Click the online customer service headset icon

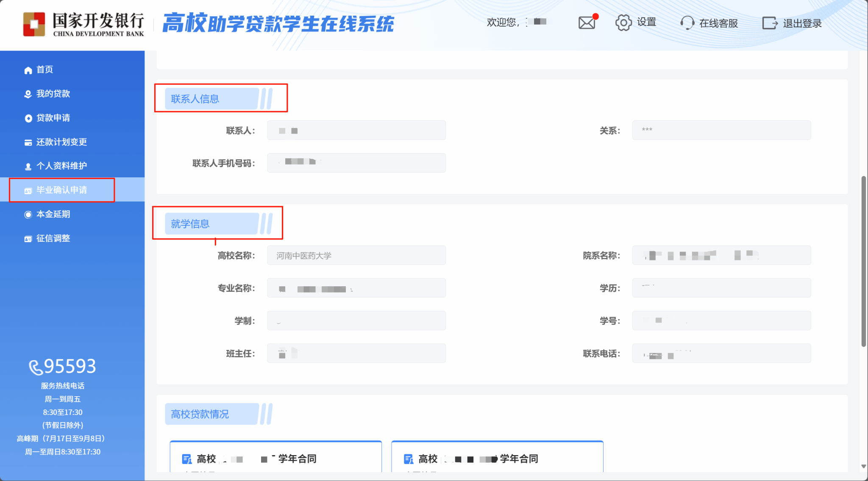pyautogui.click(x=687, y=23)
